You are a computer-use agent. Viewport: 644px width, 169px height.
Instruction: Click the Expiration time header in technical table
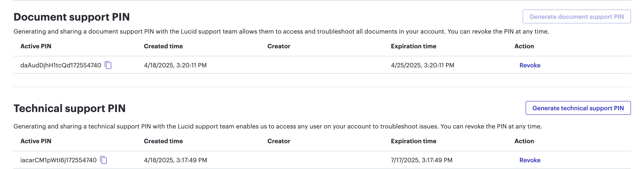414,141
